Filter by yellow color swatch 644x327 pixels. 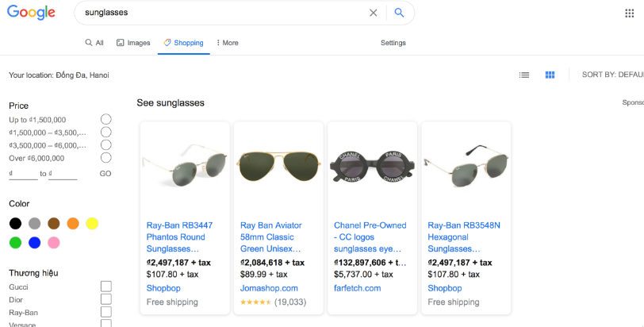92,224
